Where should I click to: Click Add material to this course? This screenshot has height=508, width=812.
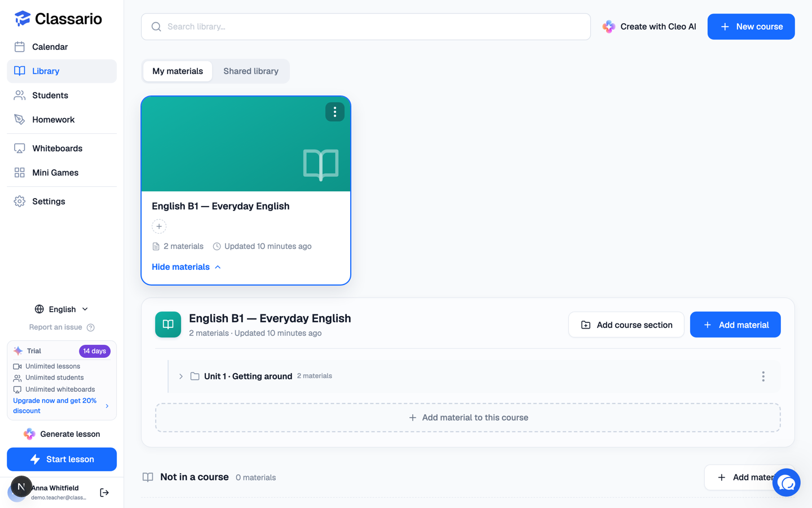pos(468,418)
